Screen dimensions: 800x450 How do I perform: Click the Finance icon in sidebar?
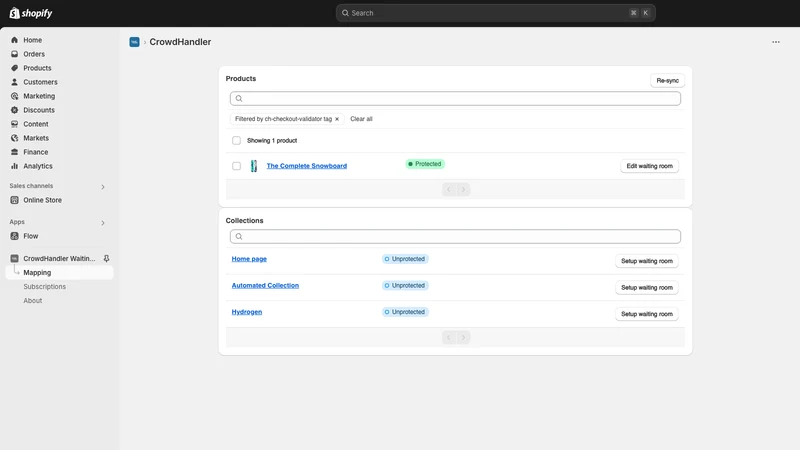tap(14, 152)
